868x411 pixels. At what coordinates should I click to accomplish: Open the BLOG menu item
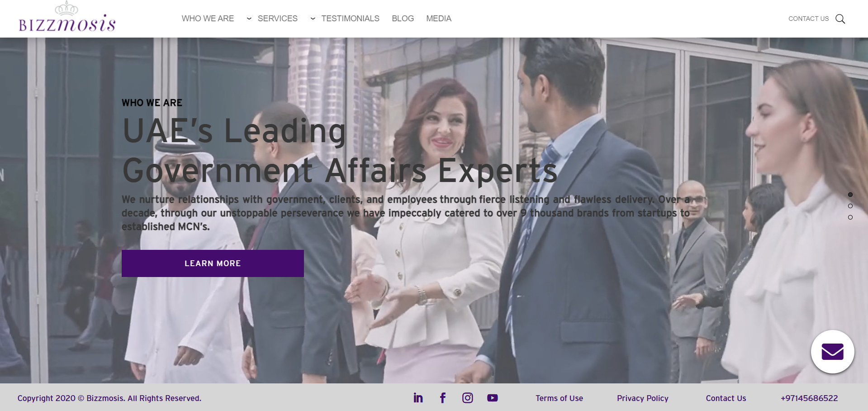403,19
